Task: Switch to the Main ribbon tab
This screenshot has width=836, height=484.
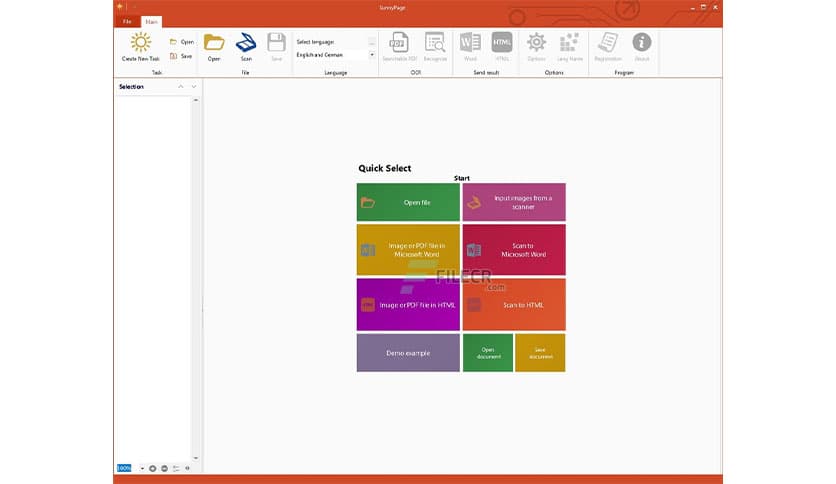Action: tap(150, 21)
